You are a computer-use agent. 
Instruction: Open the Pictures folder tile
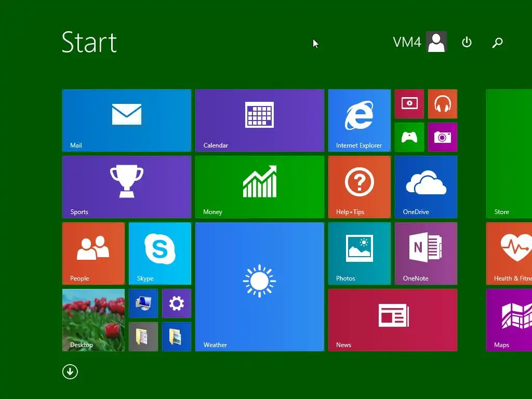pyautogui.click(x=177, y=337)
